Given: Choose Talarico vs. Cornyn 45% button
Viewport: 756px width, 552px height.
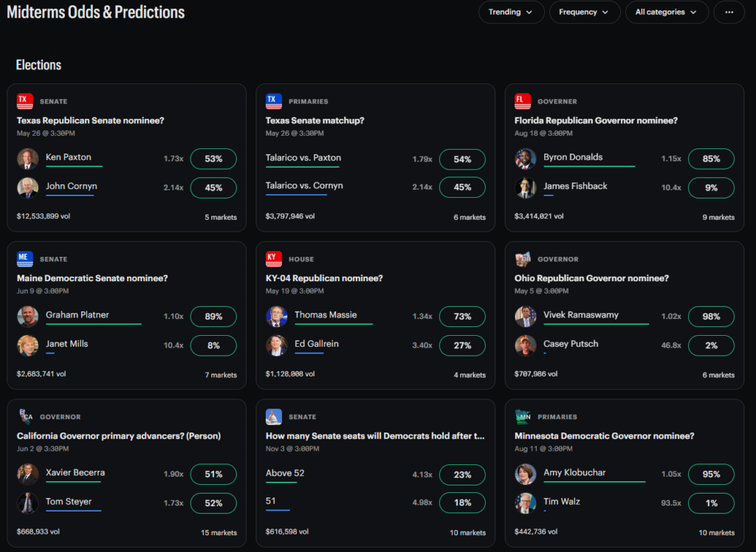Looking at the screenshot, I should (x=462, y=187).
